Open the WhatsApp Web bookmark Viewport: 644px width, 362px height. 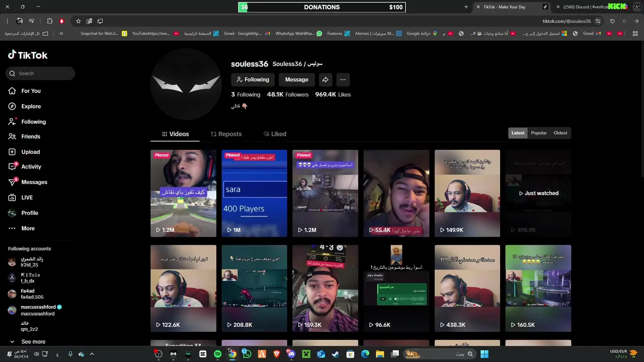tap(298, 34)
